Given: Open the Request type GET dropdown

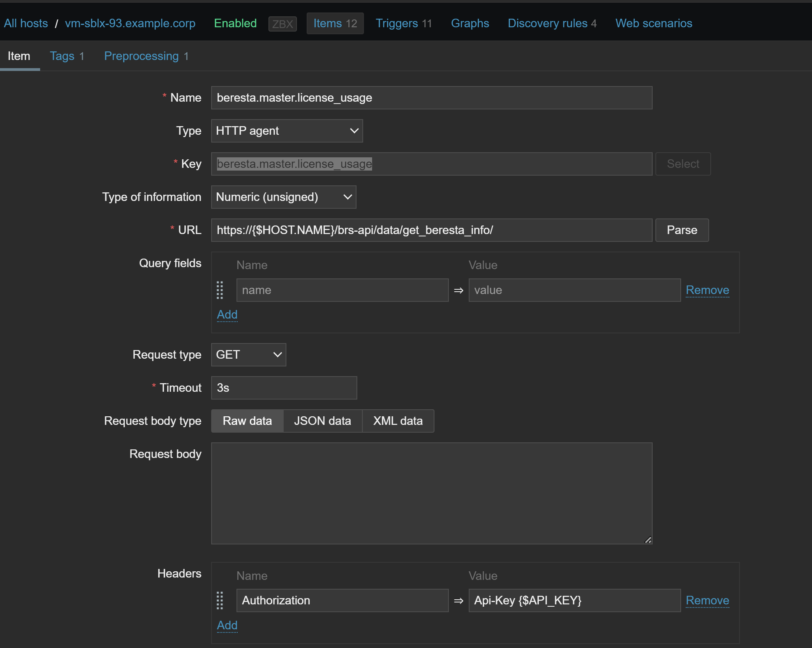Looking at the screenshot, I should (x=248, y=355).
